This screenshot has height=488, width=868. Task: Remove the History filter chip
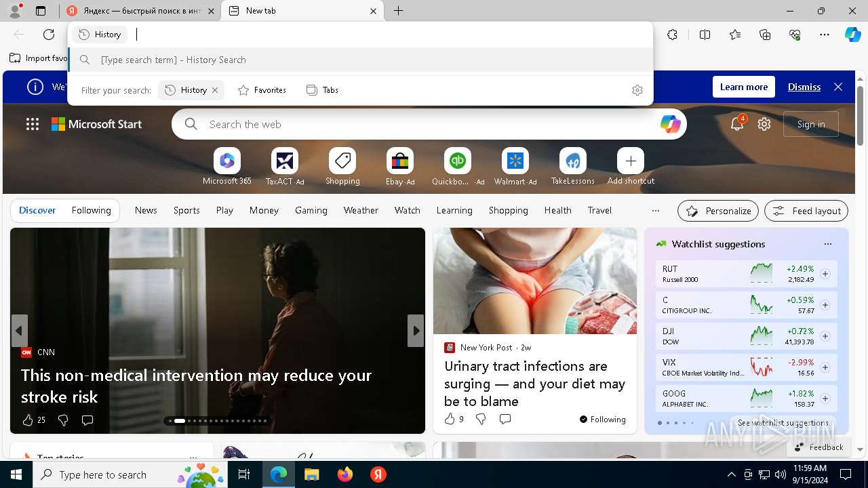pyautogui.click(x=215, y=90)
